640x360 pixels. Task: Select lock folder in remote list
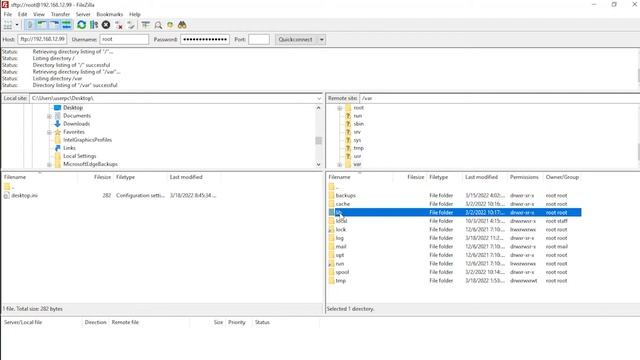340,230
